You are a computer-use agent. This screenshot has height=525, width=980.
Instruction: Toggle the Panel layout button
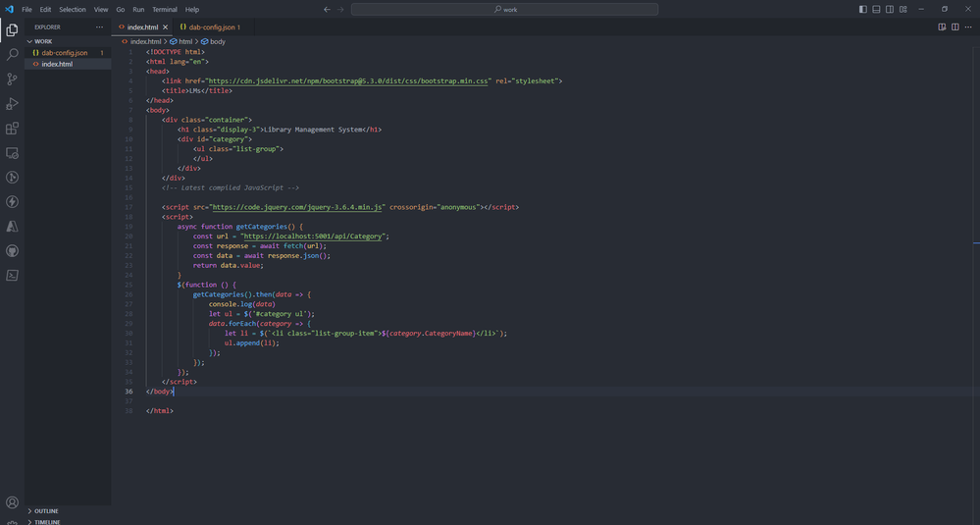pyautogui.click(x=876, y=10)
